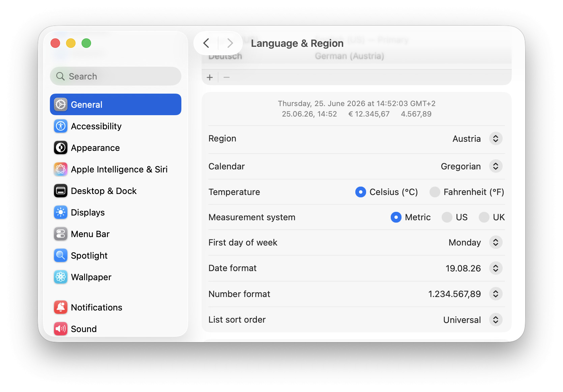Viewport: 563px width, 392px height.
Task: Click the Apple Intelligence & Siri icon
Action: [61, 169]
